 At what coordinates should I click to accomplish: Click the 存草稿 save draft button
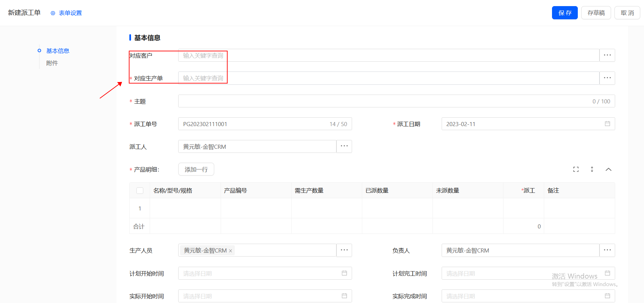coord(596,13)
